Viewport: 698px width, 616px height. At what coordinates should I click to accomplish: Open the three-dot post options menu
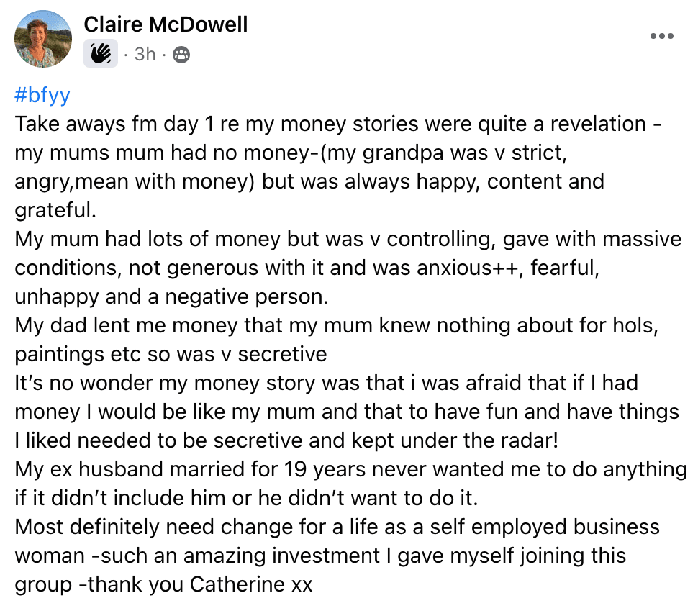tap(661, 37)
